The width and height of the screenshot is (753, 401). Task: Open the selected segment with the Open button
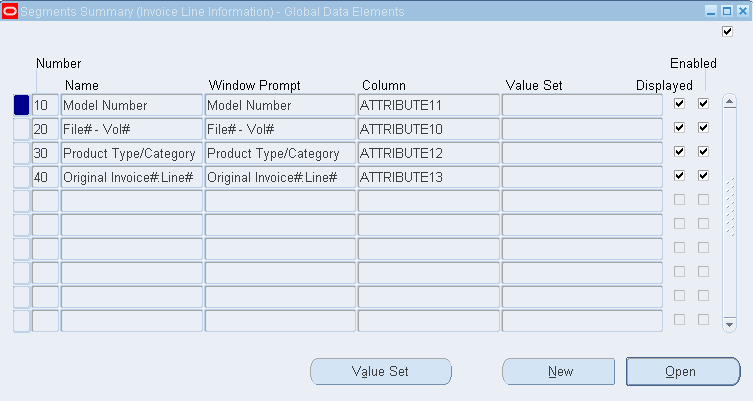pyautogui.click(x=682, y=372)
